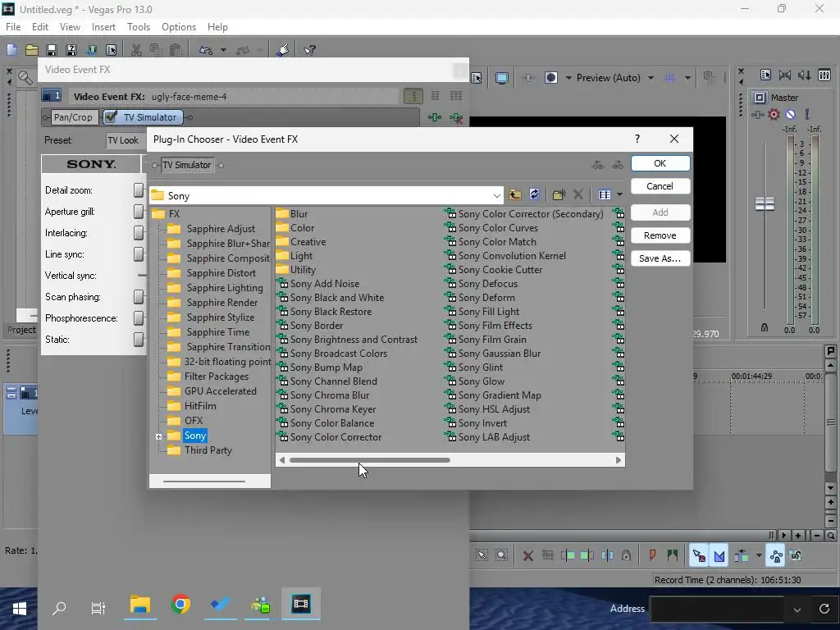
Task: Click the Remove Selected Plug-In icon in Video Event FX
Action: [456, 117]
